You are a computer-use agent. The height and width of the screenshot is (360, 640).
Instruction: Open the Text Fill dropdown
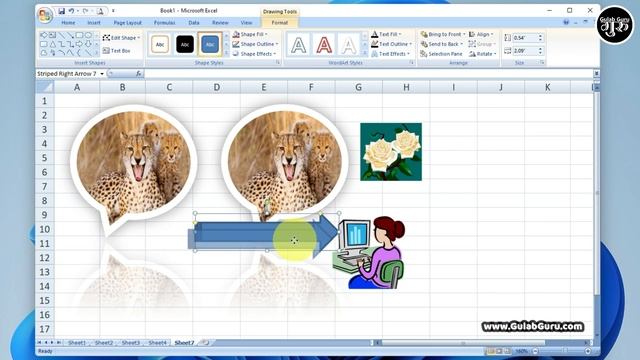[x=387, y=34]
